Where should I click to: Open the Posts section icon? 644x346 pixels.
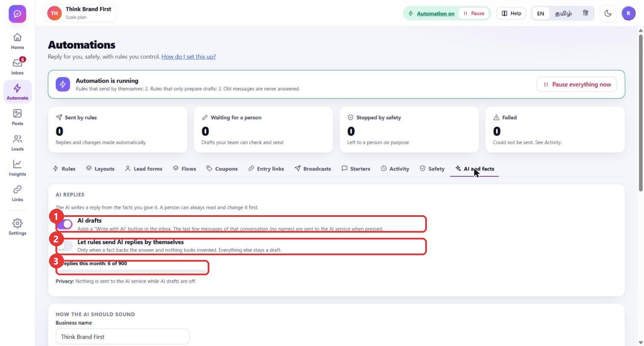(x=17, y=117)
